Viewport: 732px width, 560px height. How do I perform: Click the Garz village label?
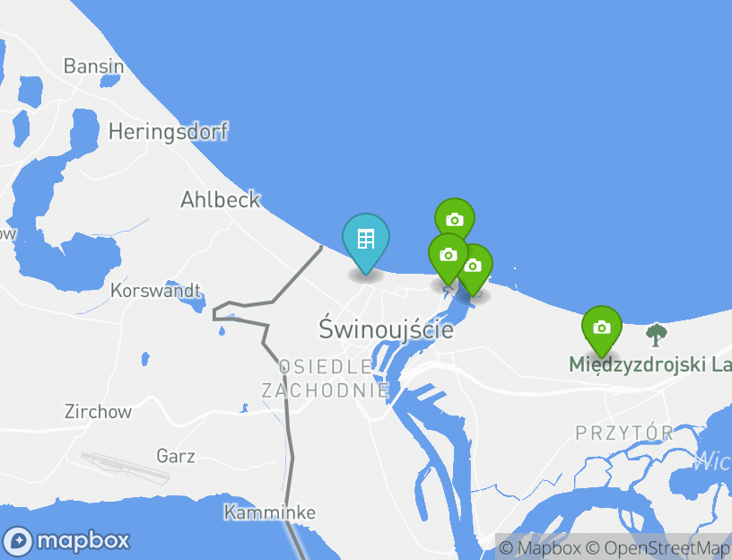tap(176, 456)
